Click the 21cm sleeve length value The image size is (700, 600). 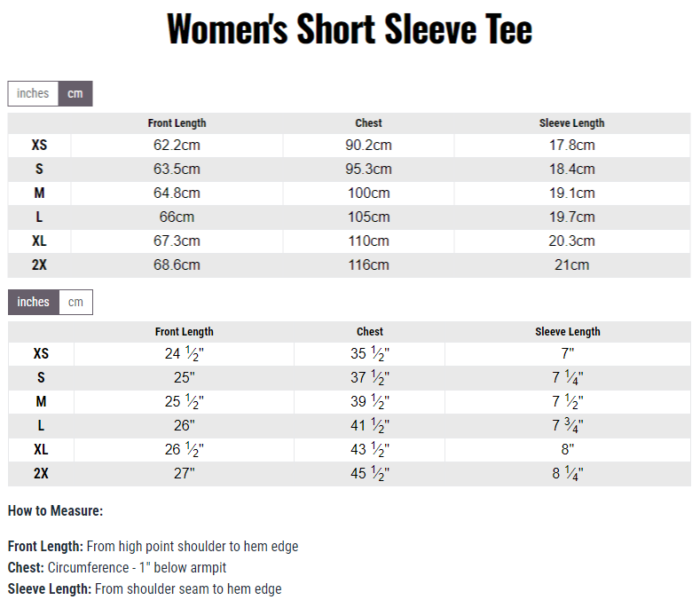click(572, 264)
